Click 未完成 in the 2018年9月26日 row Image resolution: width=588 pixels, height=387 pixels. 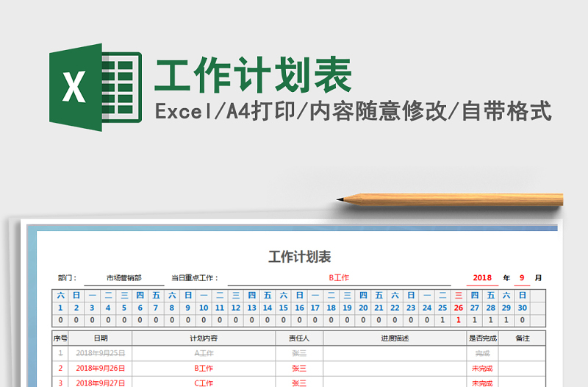point(483,368)
